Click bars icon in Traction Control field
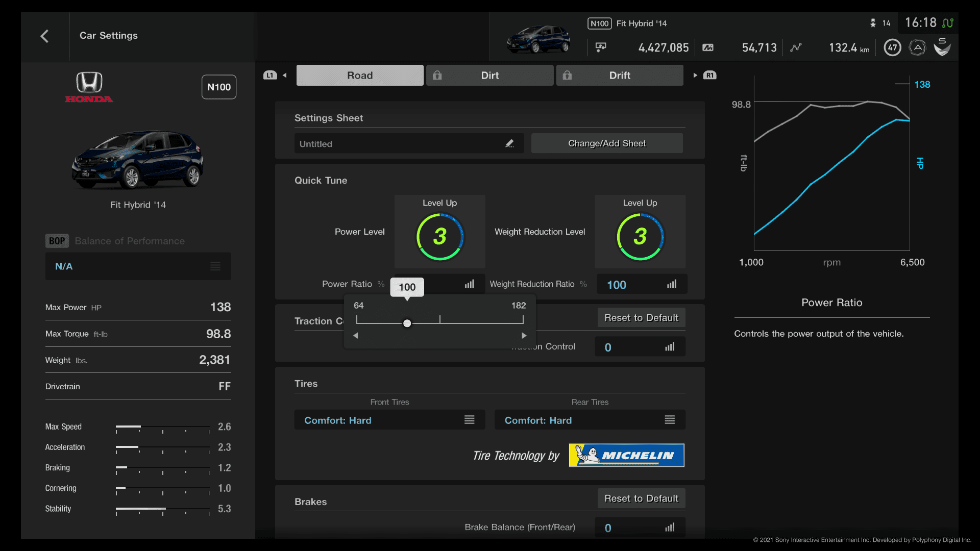This screenshot has width=980, height=551. pos(670,347)
